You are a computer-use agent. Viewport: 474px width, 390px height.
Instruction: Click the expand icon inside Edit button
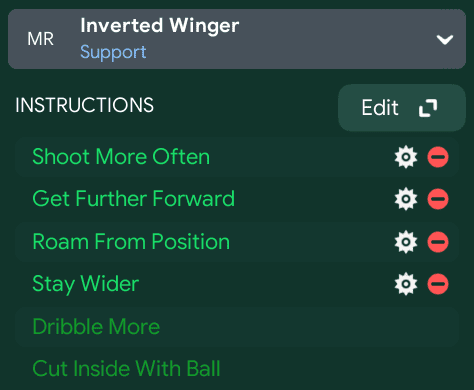tap(428, 108)
